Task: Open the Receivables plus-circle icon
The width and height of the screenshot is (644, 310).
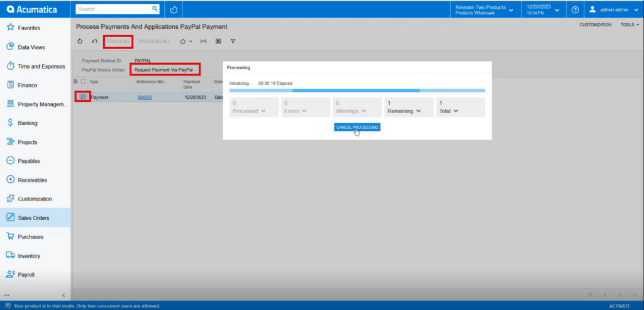Action: pyautogui.click(x=11, y=180)
